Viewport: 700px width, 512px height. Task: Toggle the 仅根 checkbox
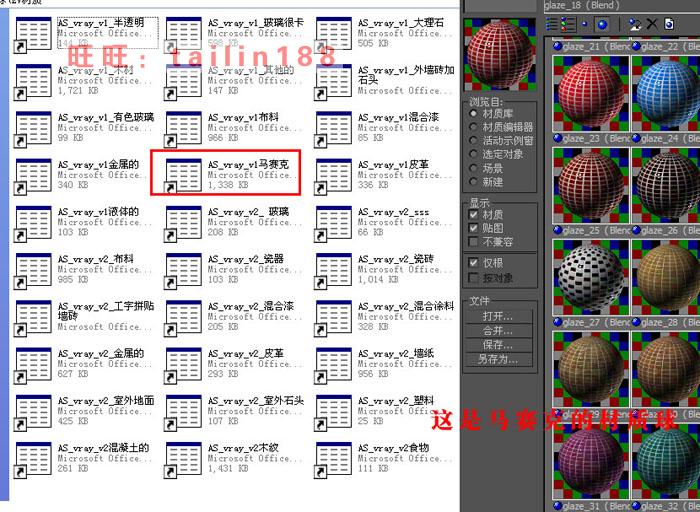(474, 263)
